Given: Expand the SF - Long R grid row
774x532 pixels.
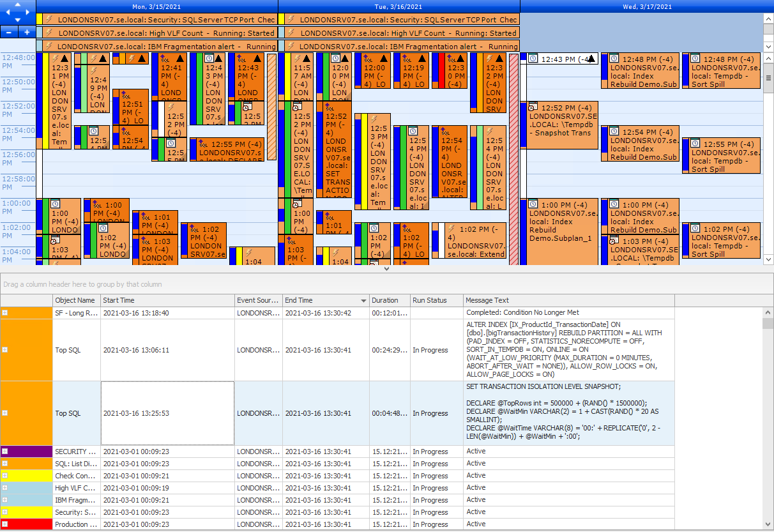Looking at the screenshot, I should tap(6, 314).
